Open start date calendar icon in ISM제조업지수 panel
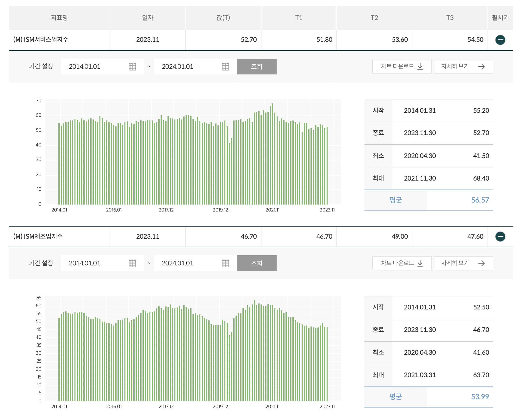Image resolution: width=525 pixels, height=420 pixels. coord(132,263)
